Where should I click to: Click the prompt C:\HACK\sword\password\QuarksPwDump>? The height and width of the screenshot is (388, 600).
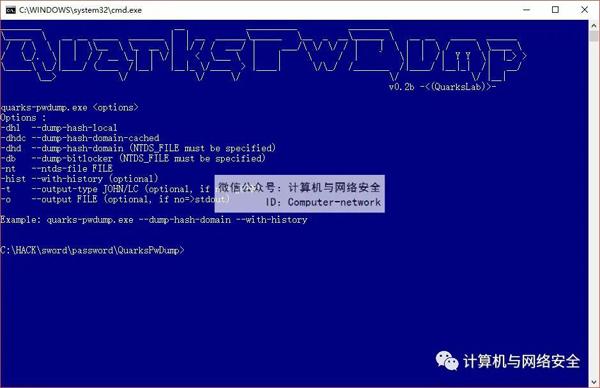[92, 250]
